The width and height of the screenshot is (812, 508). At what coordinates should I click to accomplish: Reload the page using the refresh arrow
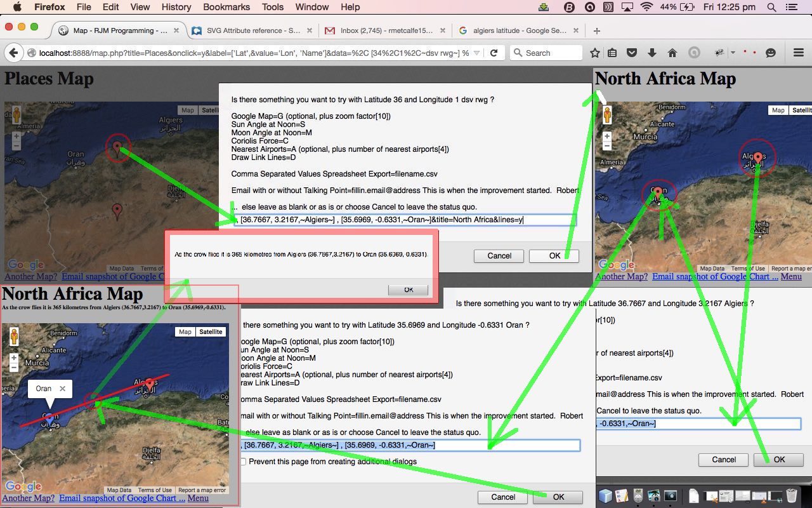(494, 53)
